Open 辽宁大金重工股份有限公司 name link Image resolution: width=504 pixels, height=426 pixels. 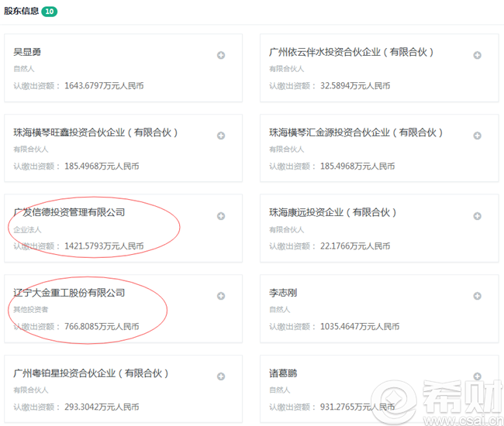click(x=69, y=293)
